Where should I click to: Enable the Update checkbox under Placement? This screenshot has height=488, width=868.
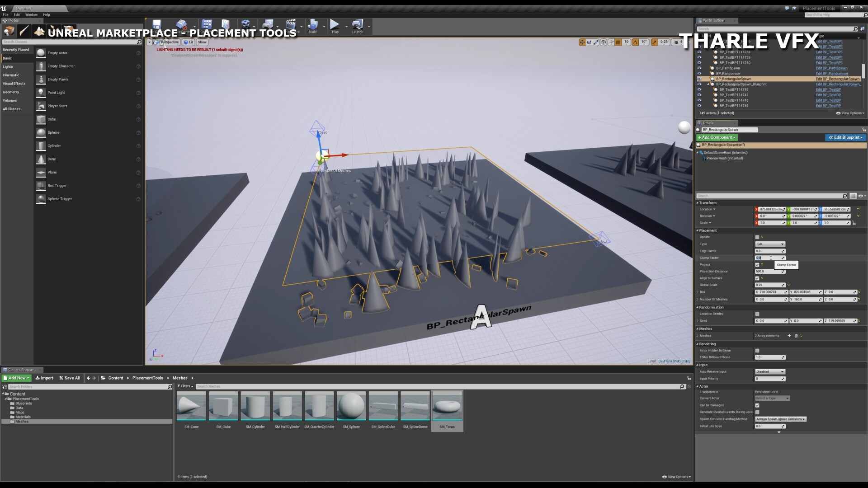[757, 237]
